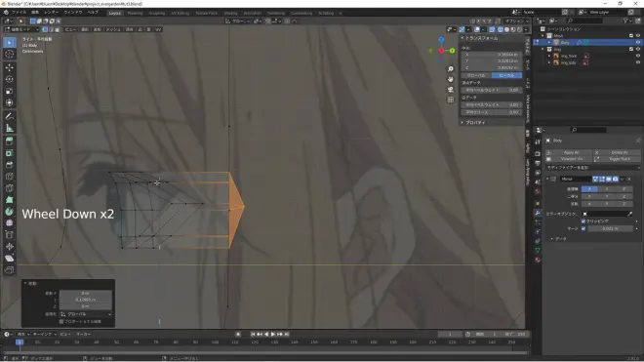Open the Add Modifier dropdown

[592, 168]
